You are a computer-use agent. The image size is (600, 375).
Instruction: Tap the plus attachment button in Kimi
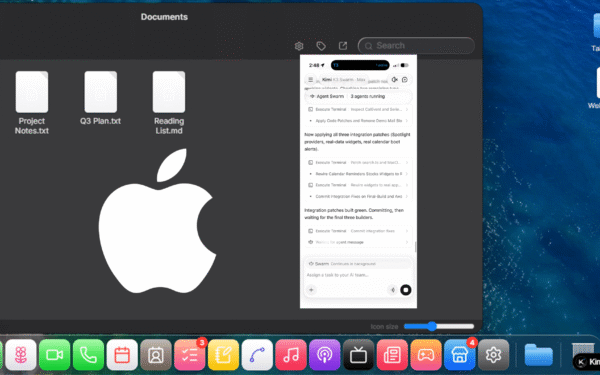tap(311, 290)
